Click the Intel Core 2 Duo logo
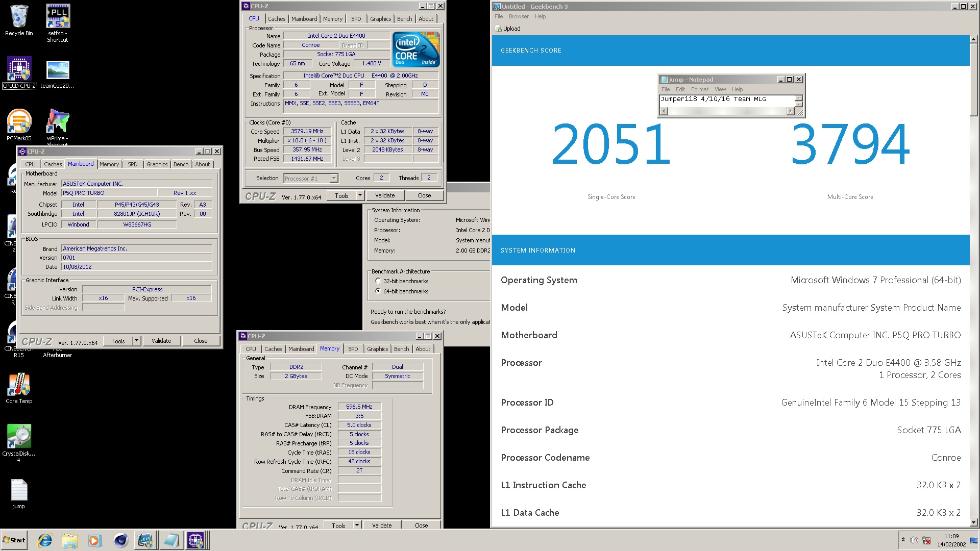 pyautogui.click(x=416, y=49)
